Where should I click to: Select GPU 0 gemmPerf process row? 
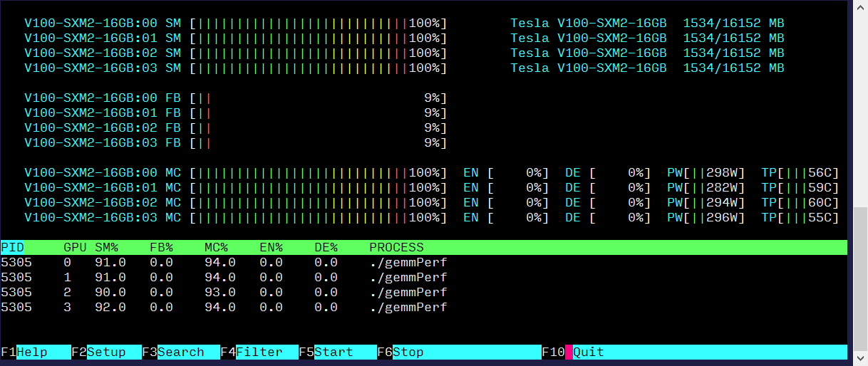point(424,263)
